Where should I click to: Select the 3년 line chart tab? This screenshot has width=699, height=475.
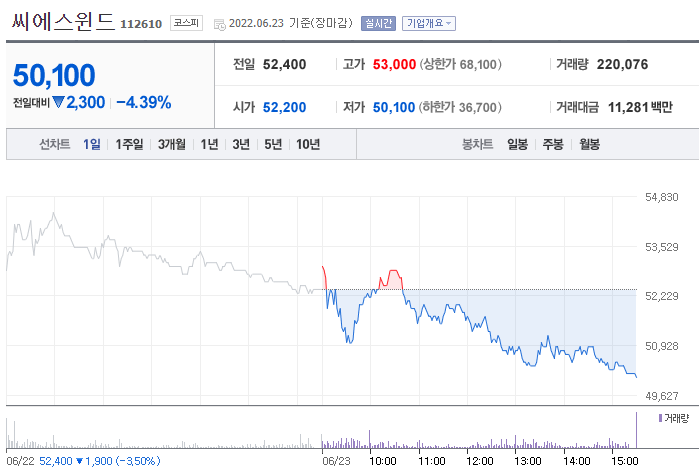241,144
